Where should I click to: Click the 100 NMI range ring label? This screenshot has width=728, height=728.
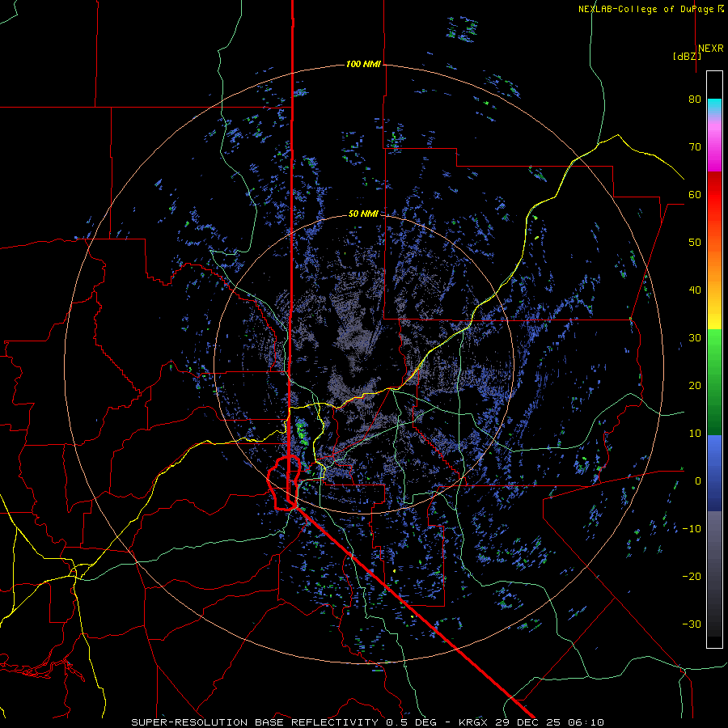tap(363, 64)
